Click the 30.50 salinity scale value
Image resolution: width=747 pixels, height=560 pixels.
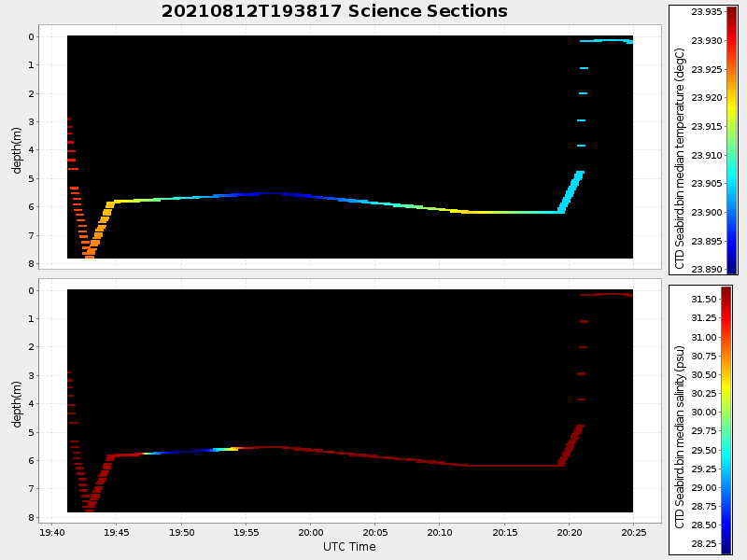[x=704, y=375]
